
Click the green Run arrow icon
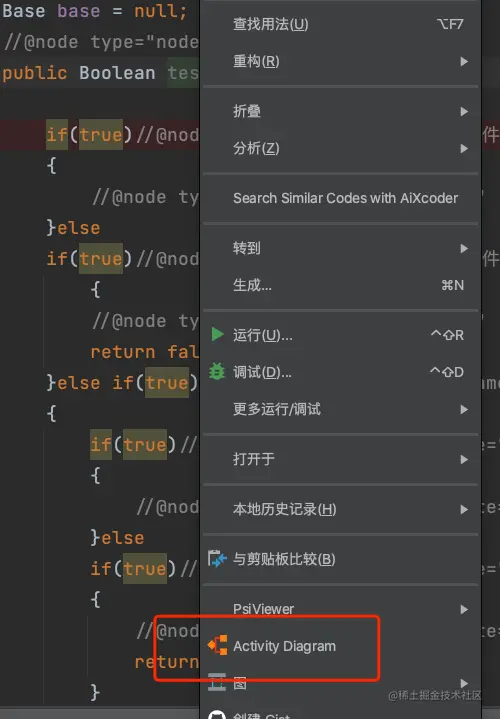click(x=217, y=334)
